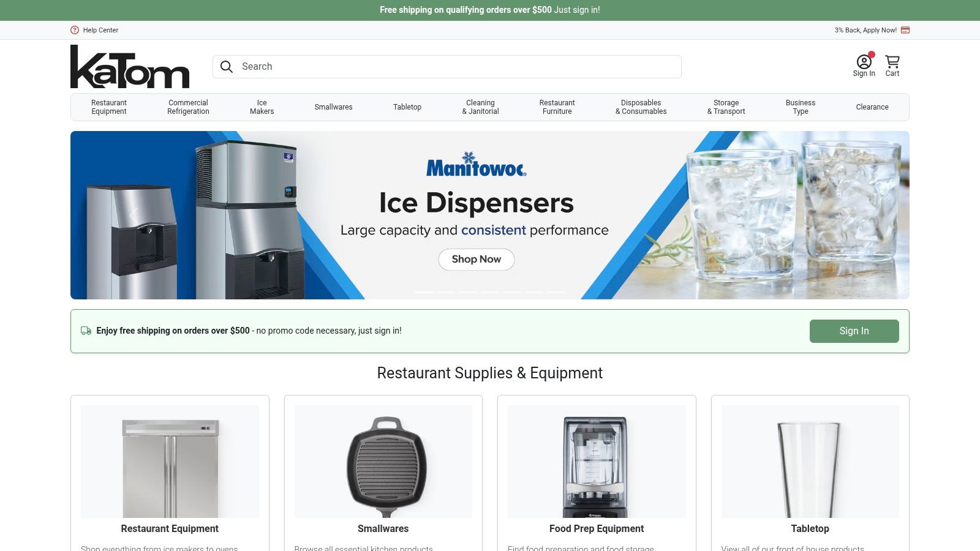Image resolution: width=980 pixels, height=551 pixels.
Task: Click the free shipping top announcement bar
Action: (x=490, y=10)
